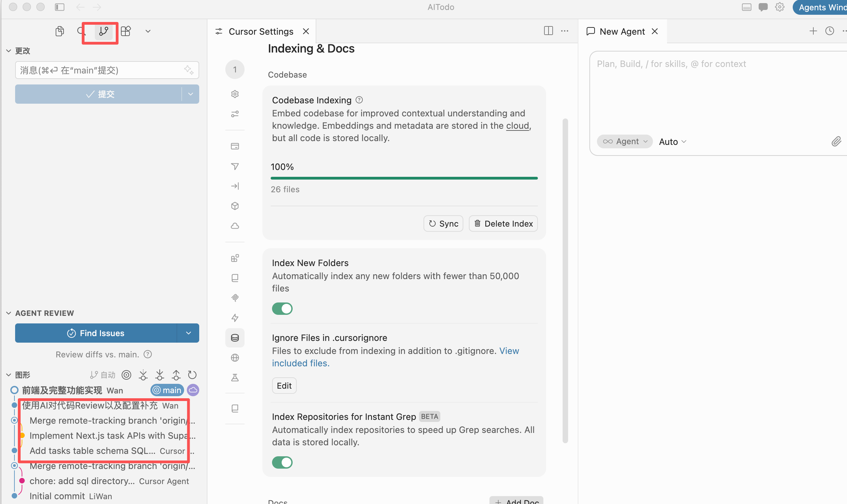Viewport: 847px width, 504px height.
Task: Click Edit for .cursorignore files
Action: click(x=284, y=386)
